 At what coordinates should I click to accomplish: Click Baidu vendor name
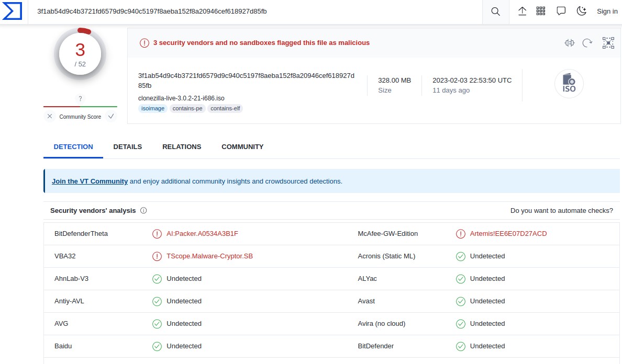tap(63, 346)
